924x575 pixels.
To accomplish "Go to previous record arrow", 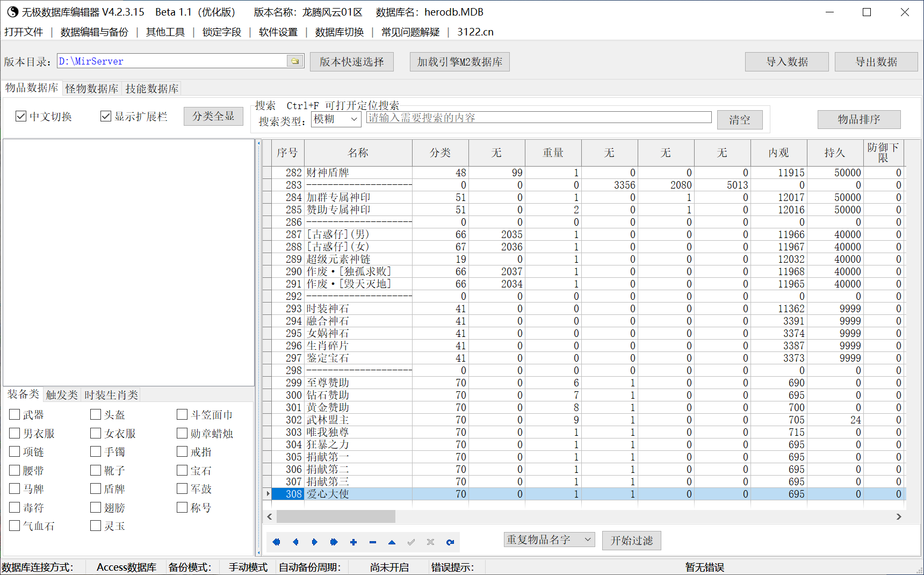I will tap(295, 542).
